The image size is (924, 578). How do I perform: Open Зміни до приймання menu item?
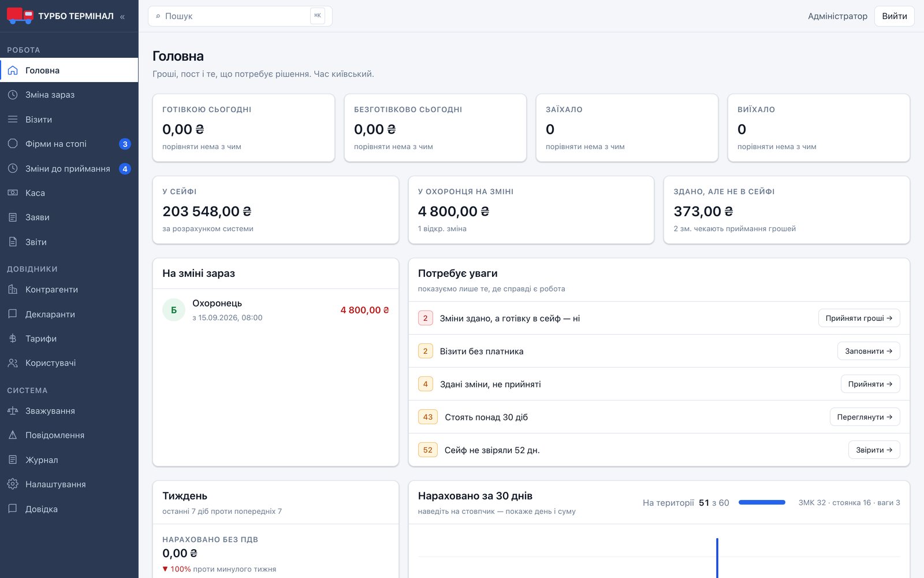[x=69, y=169]
